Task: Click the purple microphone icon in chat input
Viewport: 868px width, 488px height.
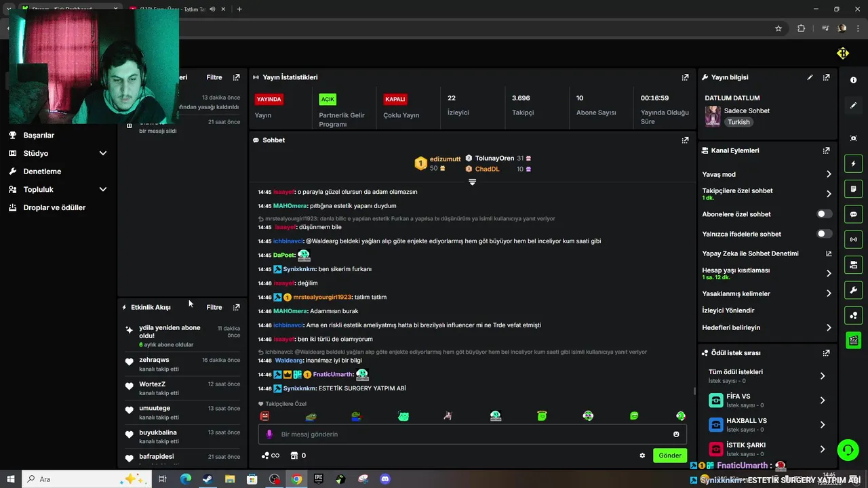Action: pyautogui.click(x=269, y=434)
